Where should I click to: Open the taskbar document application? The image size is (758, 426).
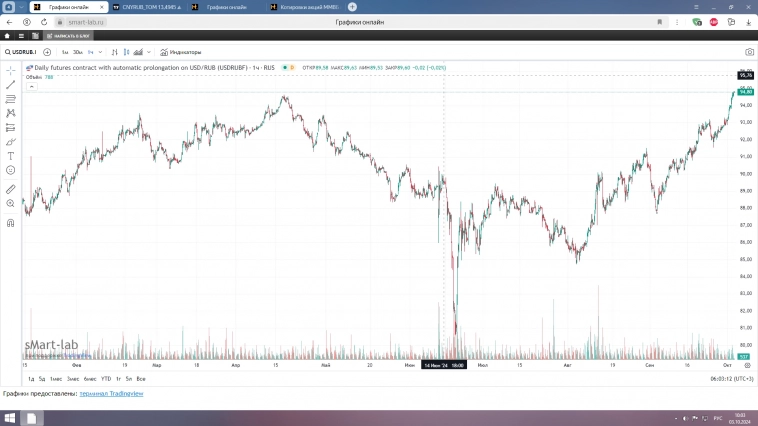tap(31, 418)
